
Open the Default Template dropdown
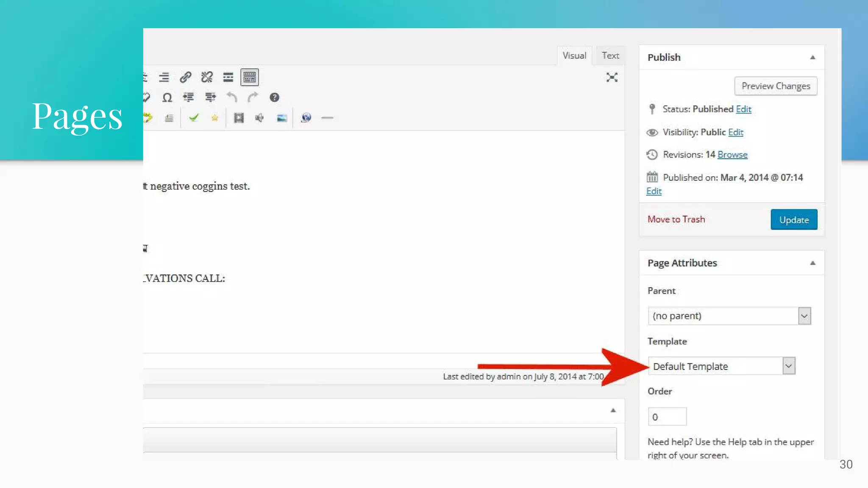(721, 366)
